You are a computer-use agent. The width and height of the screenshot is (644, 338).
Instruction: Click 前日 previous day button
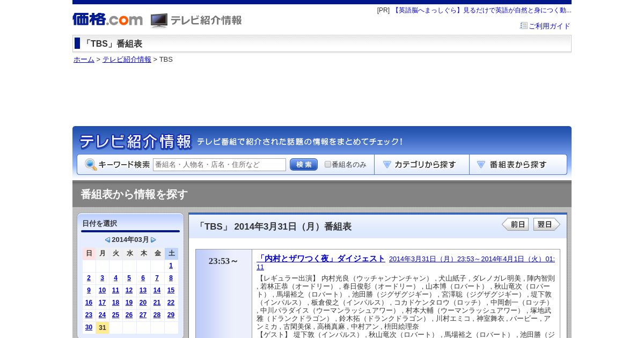click(x=515, y=224)
